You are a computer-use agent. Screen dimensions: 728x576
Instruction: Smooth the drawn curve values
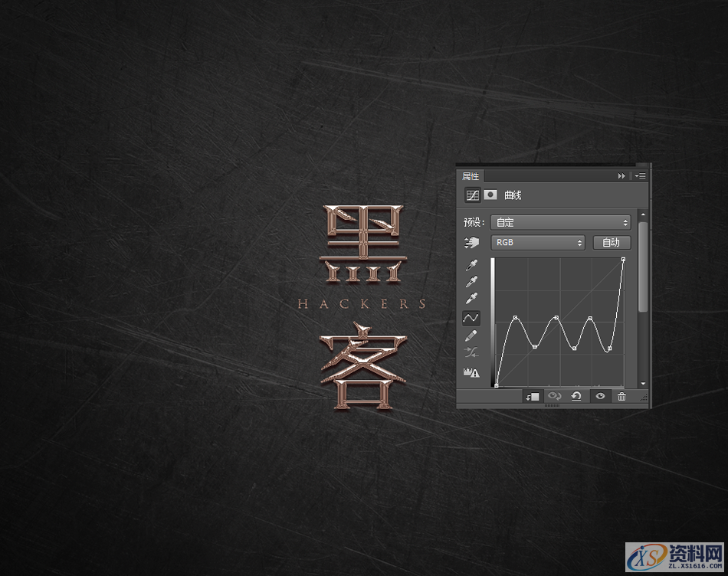tap(472, 353)
